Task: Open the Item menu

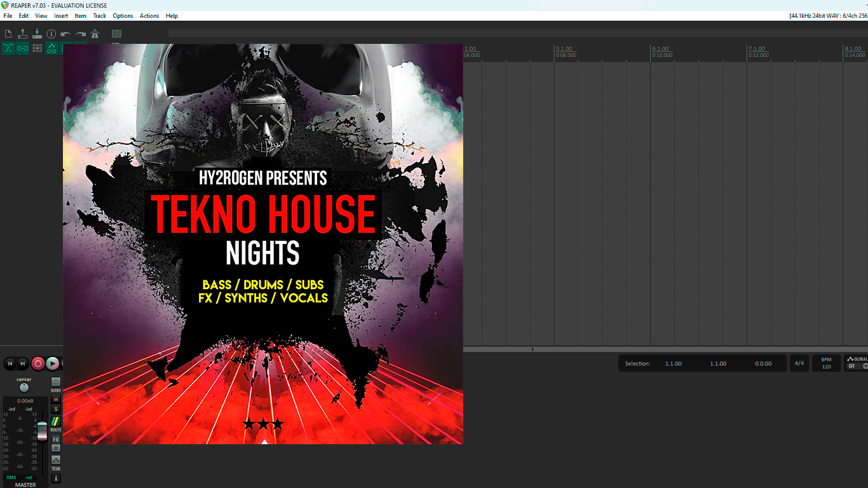Action: point(81,16)
